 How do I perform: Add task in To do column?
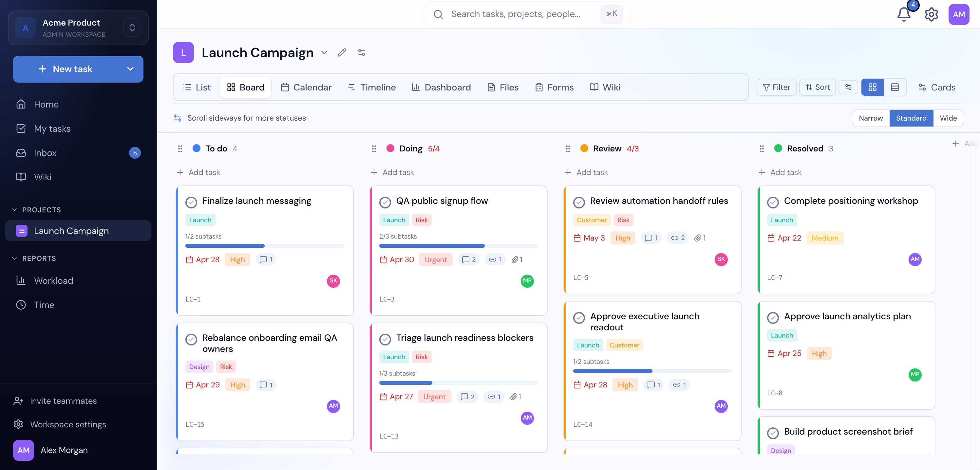(198, 172)
